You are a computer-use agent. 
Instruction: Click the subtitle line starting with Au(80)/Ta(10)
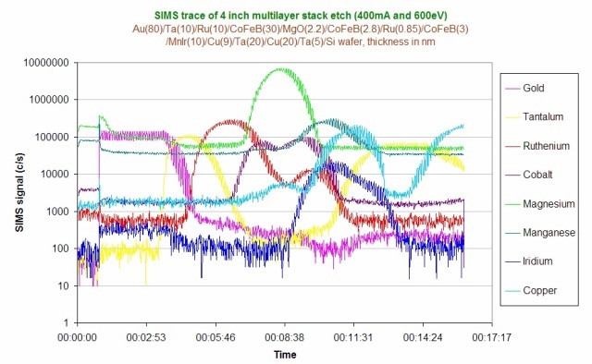click(x=301, y=29)
